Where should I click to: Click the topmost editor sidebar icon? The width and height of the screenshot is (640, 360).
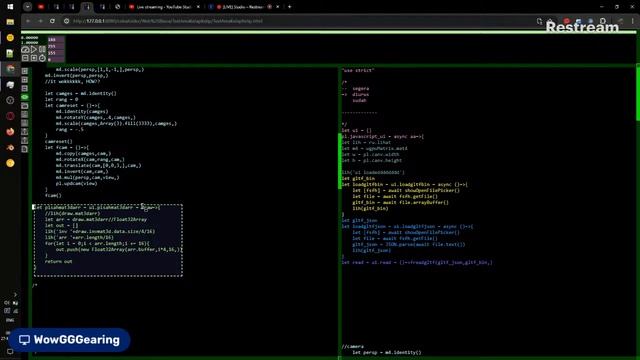(x=25, y=71)
